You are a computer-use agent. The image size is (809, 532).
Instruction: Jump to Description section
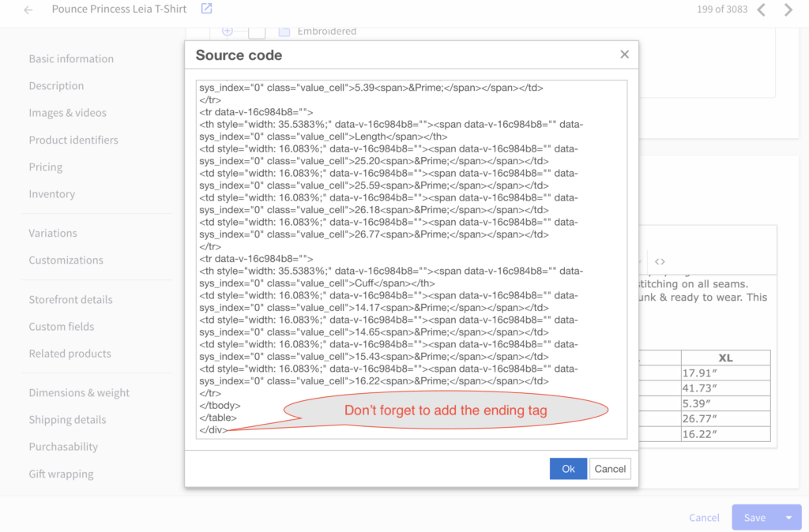click(56, 85)
